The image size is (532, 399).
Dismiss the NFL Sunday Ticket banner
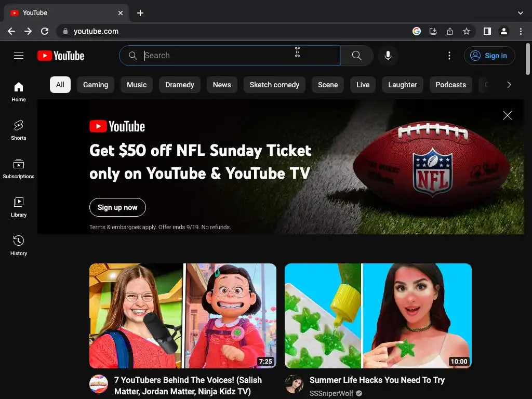(x=508, y=115)
